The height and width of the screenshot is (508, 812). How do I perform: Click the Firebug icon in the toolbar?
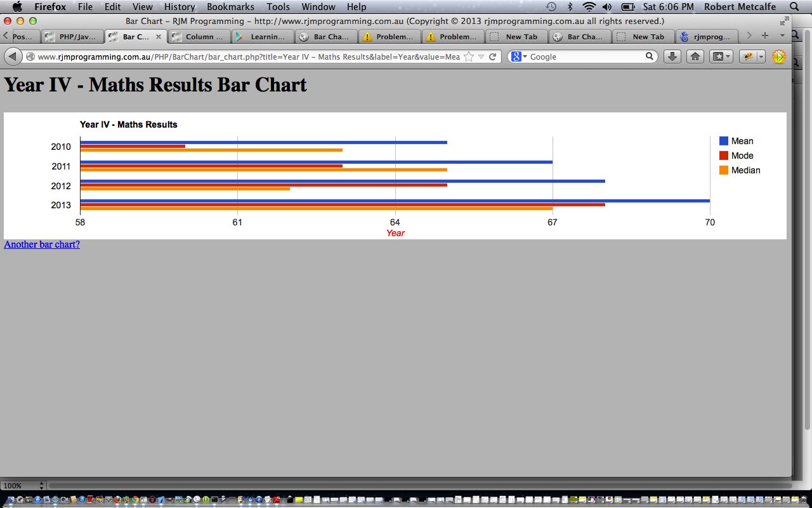point(750,57)
